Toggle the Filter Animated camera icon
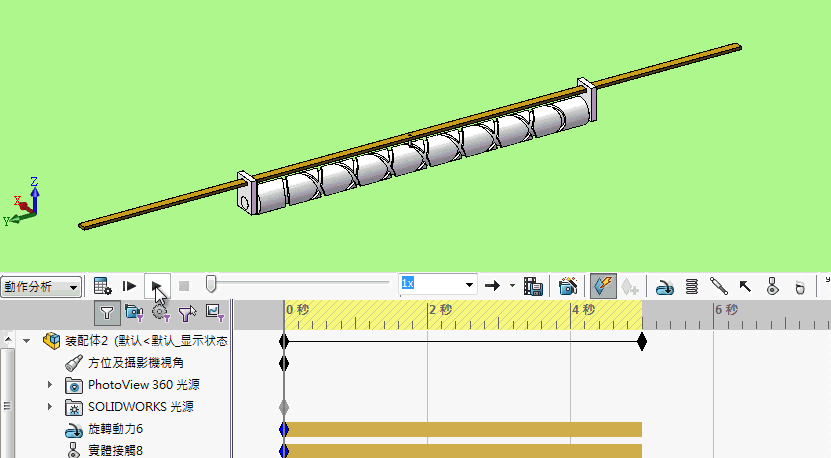 pos(134,312)
